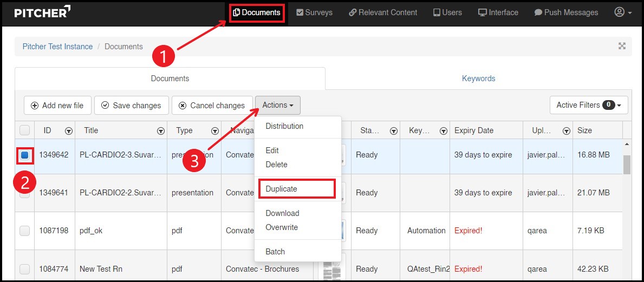The image size is (644, 282).
Task: Collapse the Actions dropdown button
Action: click(277, 105)
